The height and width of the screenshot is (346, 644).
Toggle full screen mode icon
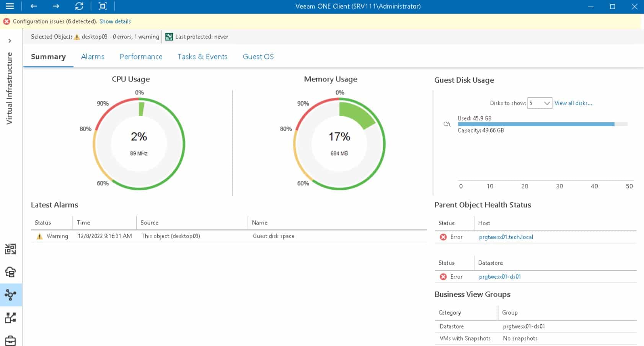pos(103,6)
